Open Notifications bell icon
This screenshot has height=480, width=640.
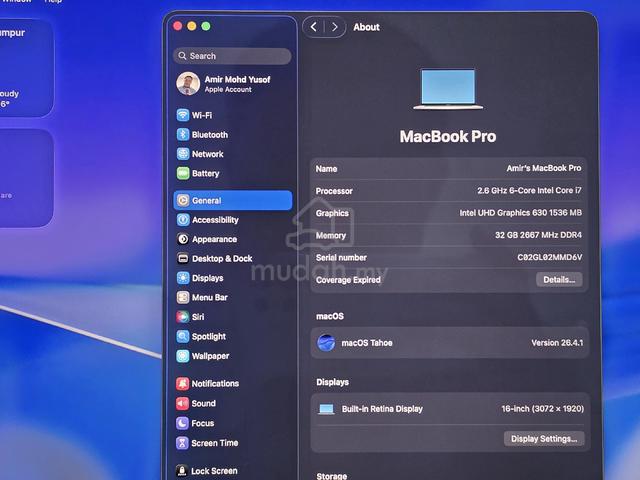click(182, 384)
